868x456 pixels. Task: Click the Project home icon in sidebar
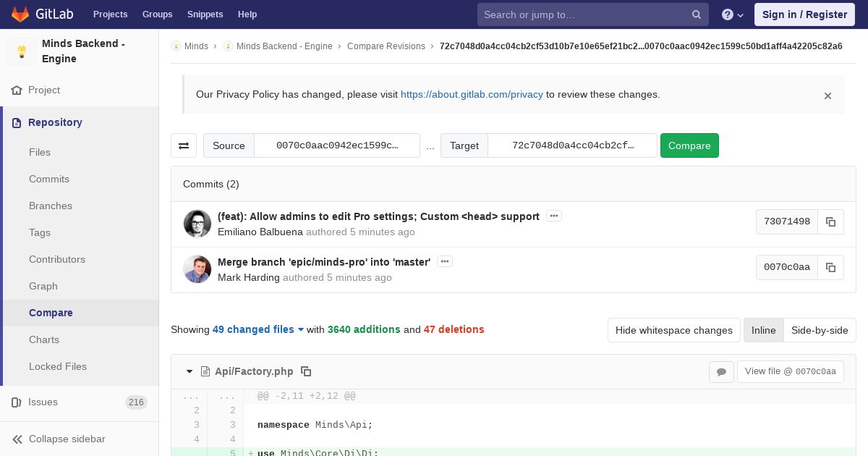click(17, 90)
